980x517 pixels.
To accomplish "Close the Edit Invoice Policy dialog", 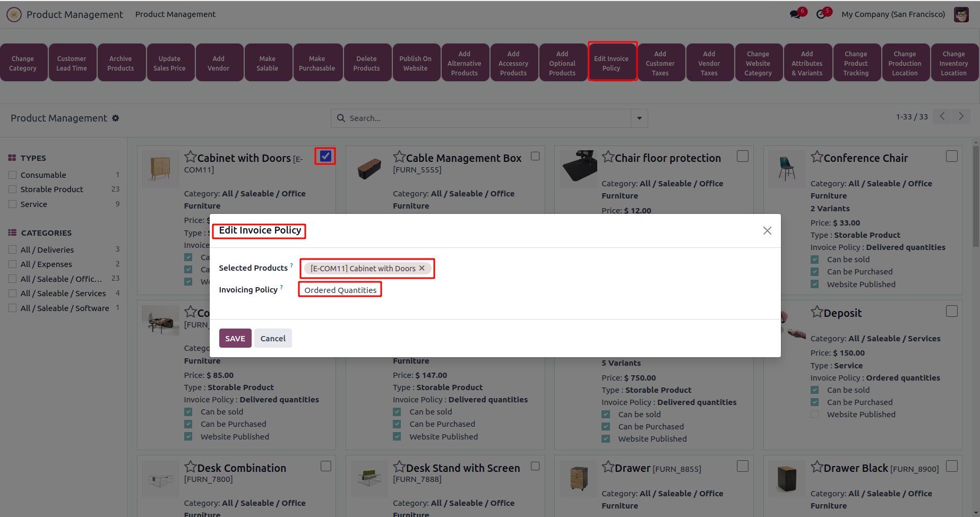I will (767, 230).
